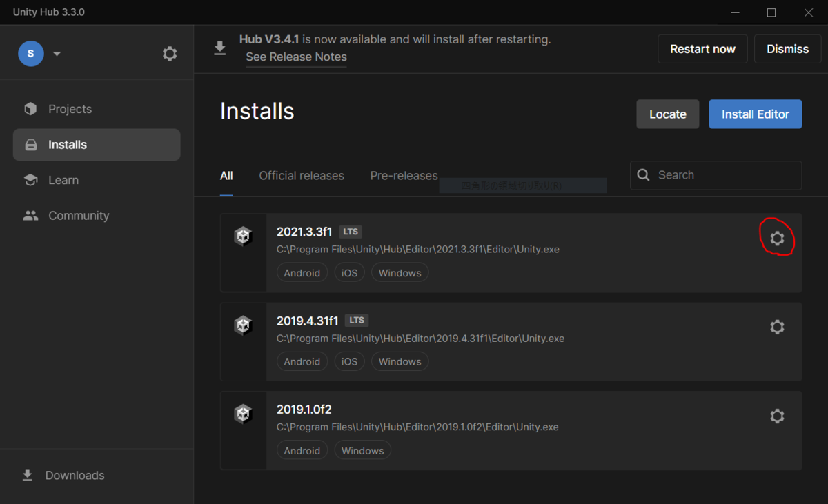Click the search magnifier icon
This screenshot has height=504, width=828.
[x=643, y=175]
